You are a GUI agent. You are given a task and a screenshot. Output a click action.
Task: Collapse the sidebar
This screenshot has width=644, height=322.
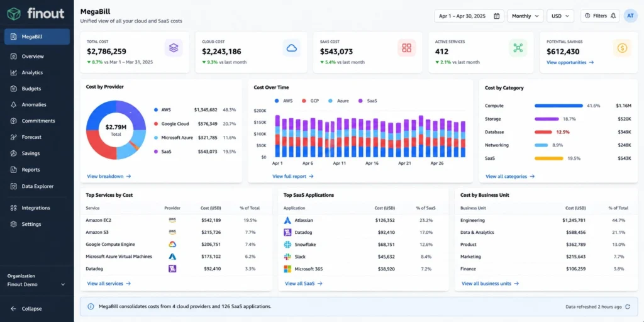pos(26,309)
